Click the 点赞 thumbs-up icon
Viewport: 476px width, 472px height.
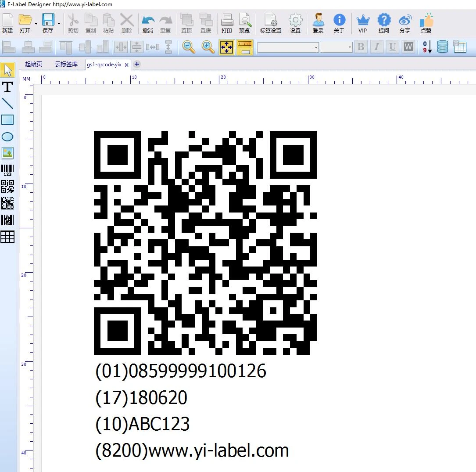pyautogui.click(x=426, y=23)
